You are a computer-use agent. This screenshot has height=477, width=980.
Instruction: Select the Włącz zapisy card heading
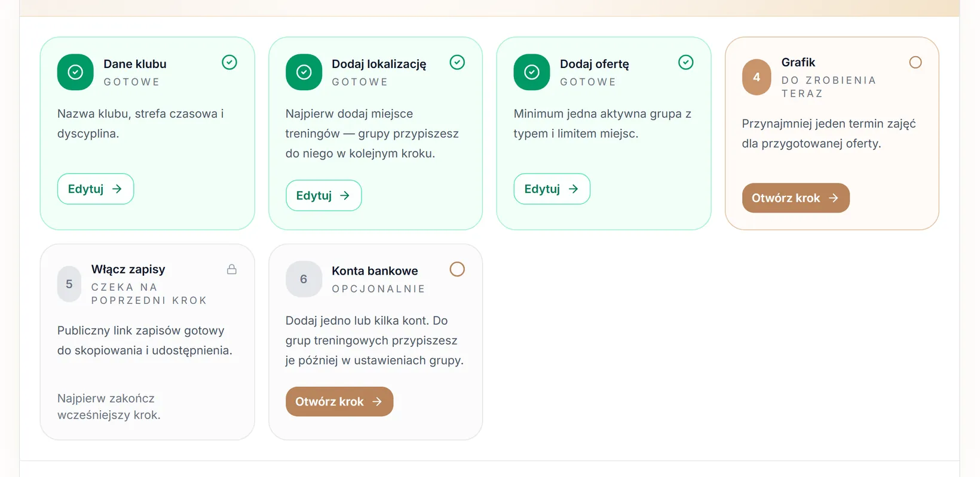[x=128, y=269]
